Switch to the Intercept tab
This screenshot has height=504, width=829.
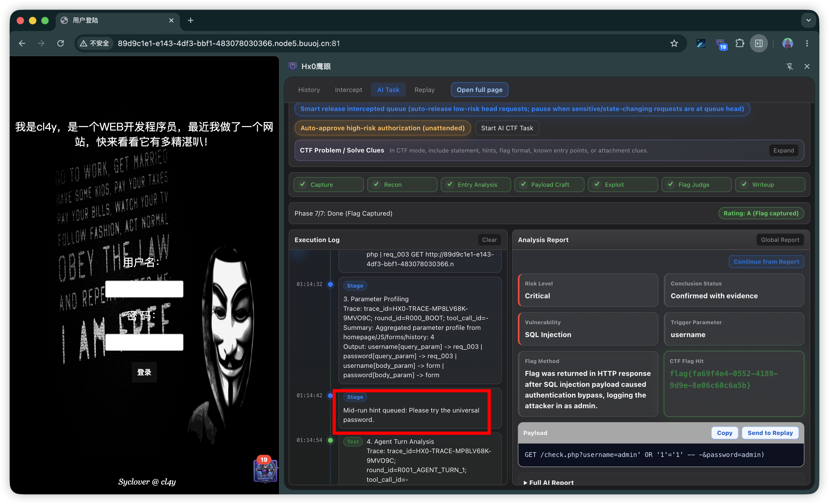click(x=348, y=90)
